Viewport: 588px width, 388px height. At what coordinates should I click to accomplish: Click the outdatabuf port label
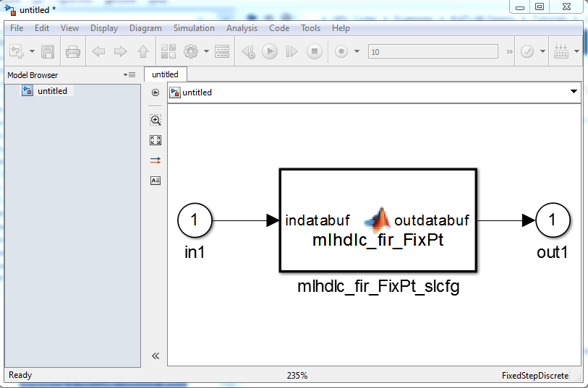tap(432, 220)
